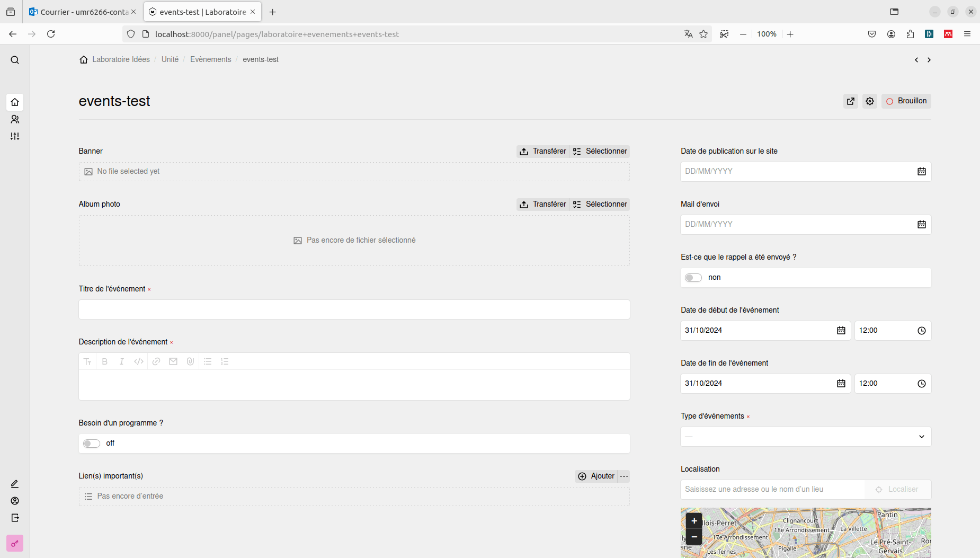
Task: Open calendar for Date de début
Action: 841,331
